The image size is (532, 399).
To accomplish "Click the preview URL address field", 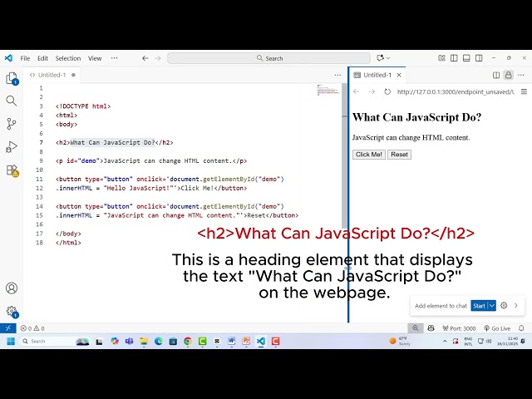I will [456, 91].
